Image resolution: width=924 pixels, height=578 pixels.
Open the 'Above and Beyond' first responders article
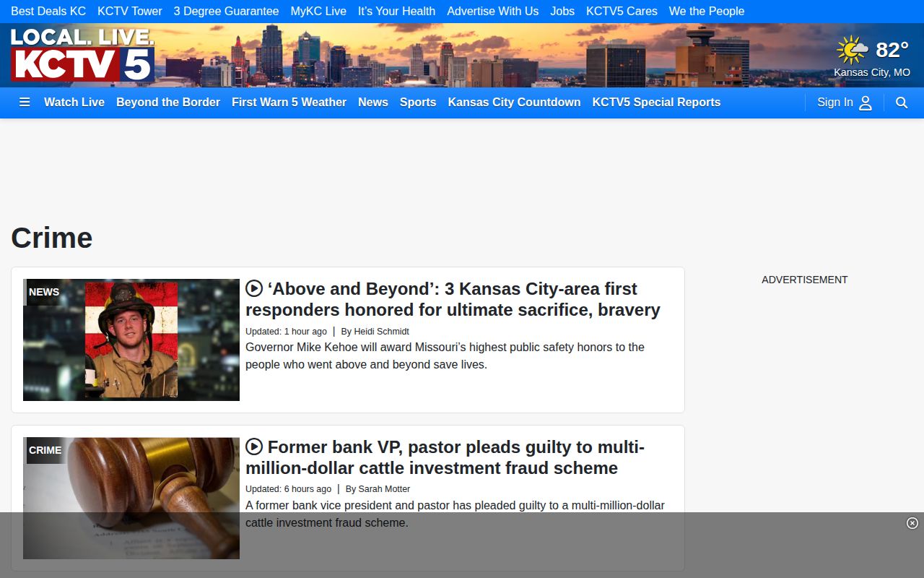click(453, 299)
